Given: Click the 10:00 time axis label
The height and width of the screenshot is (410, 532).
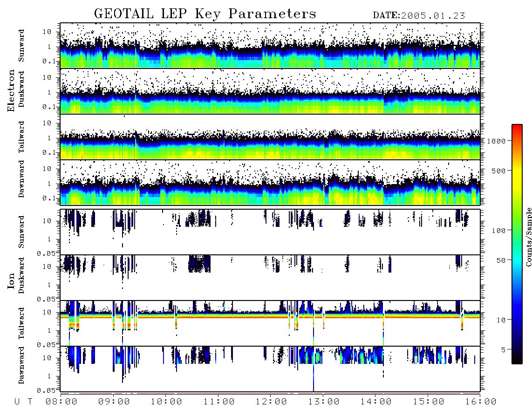Looking at the screenshot, I should pyautogui.click(x=166, y=402).
